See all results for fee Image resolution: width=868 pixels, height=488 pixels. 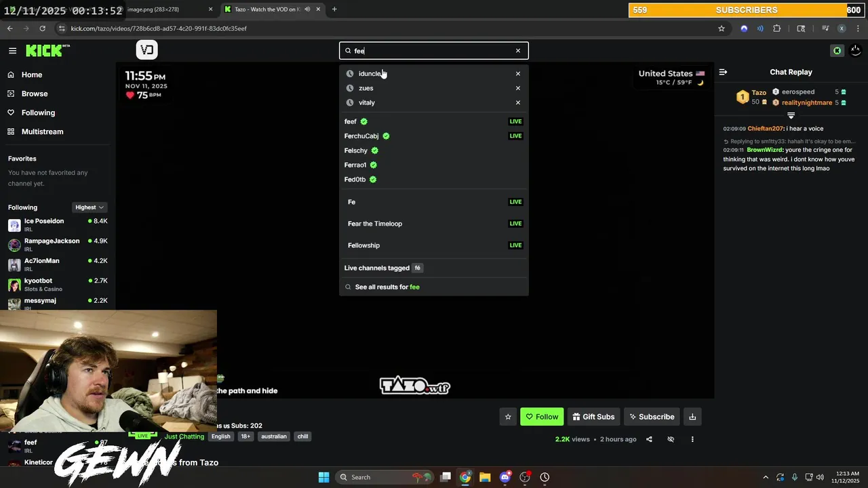(x=433, y=287)
